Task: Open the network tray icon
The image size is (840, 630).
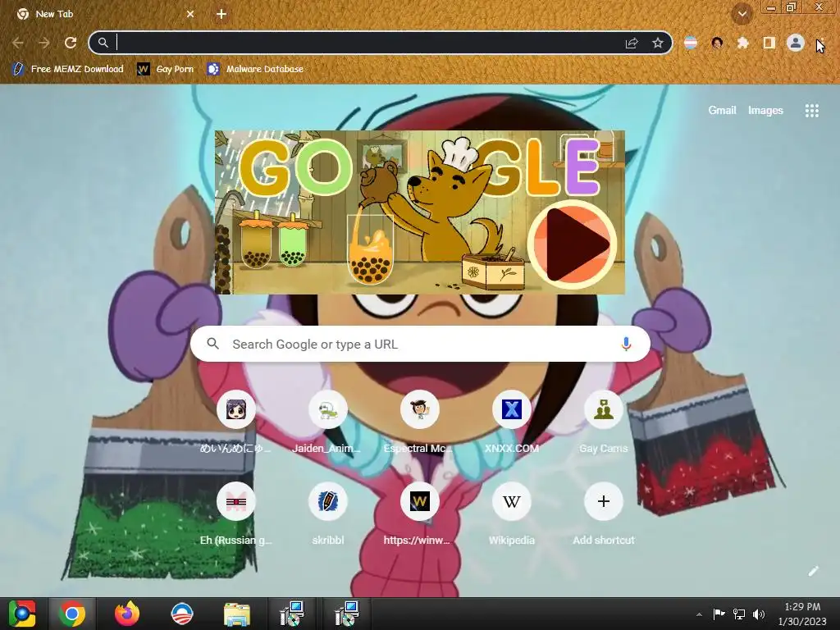Action: pyautogui.click(x=739, y=614)
